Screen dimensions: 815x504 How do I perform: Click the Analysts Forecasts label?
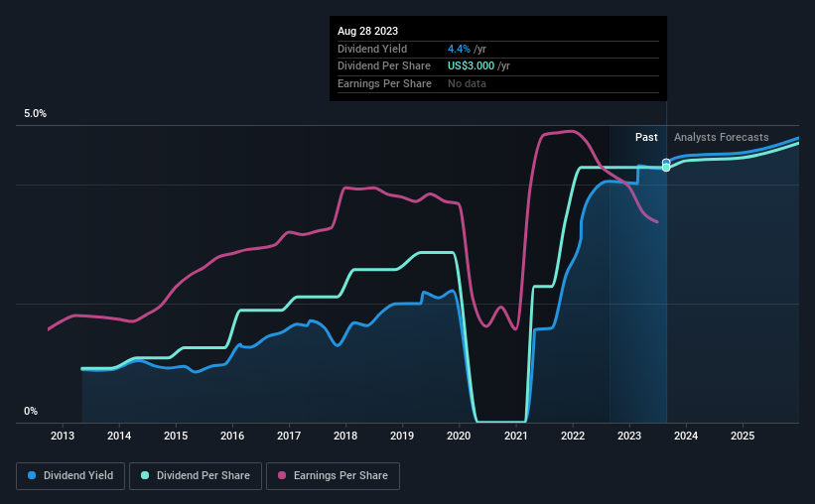tap(722, 137)
